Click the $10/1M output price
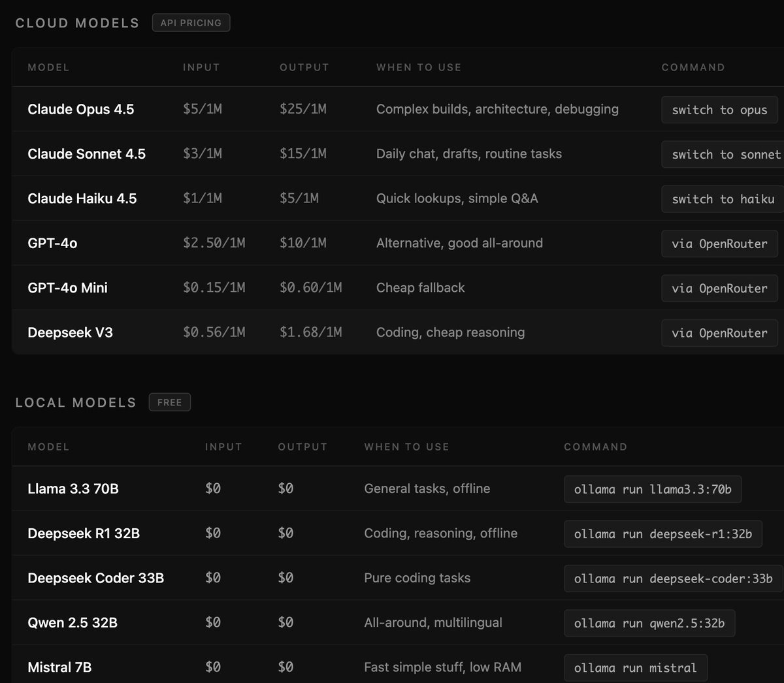The height and width of the screenshot is (683, 784). click(x=303, y=243)
